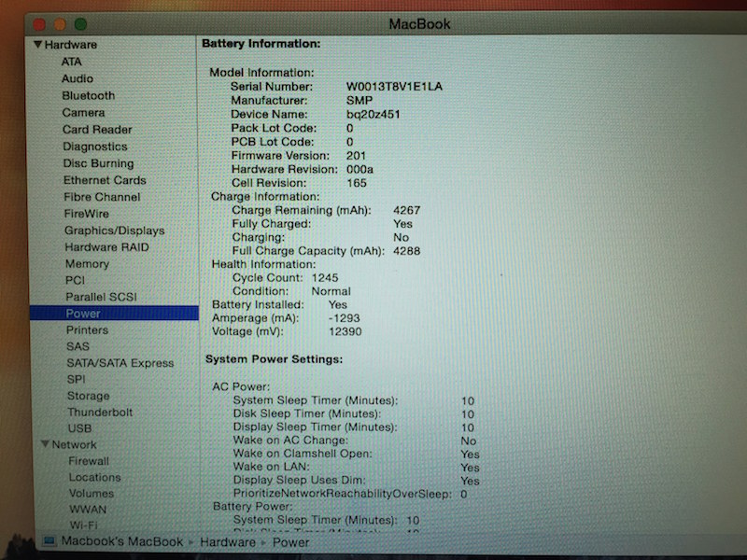This screenshot has height=560, width=747.
Task: Click the device name bq20z451
Action: tap(373, 114)
